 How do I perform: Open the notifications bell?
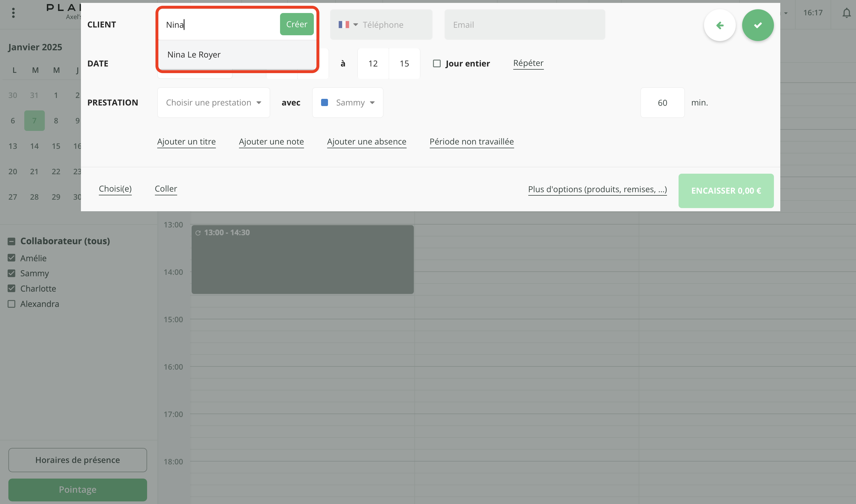(x=846, y=13)
